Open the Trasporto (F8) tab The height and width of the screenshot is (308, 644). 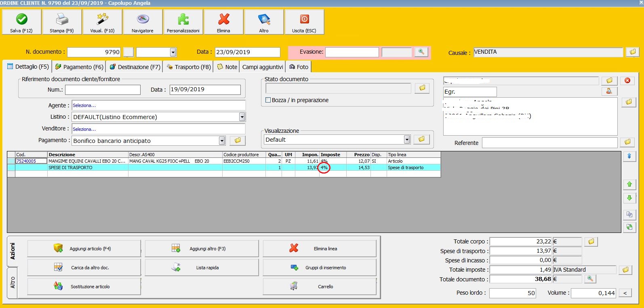pos(189,67)
